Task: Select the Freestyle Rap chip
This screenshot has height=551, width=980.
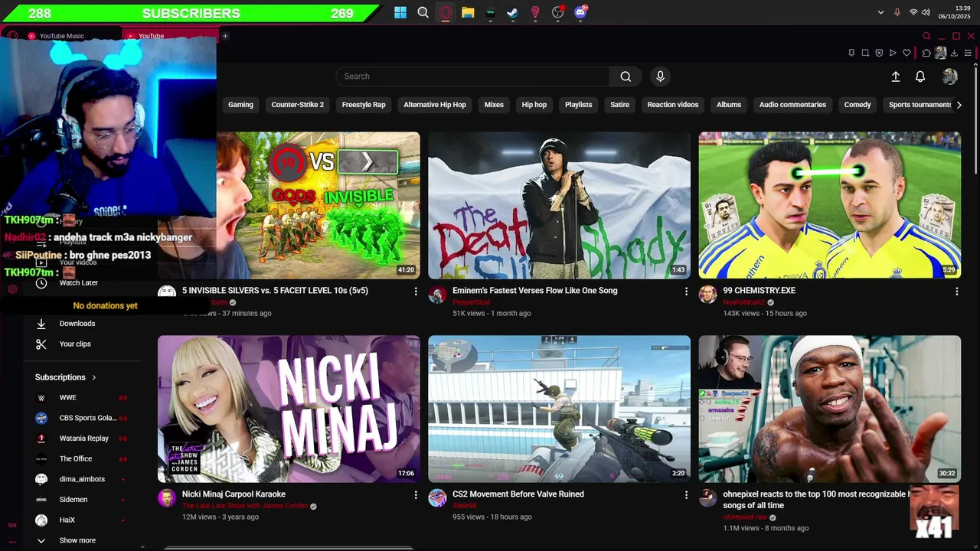Action: point(364,105)
